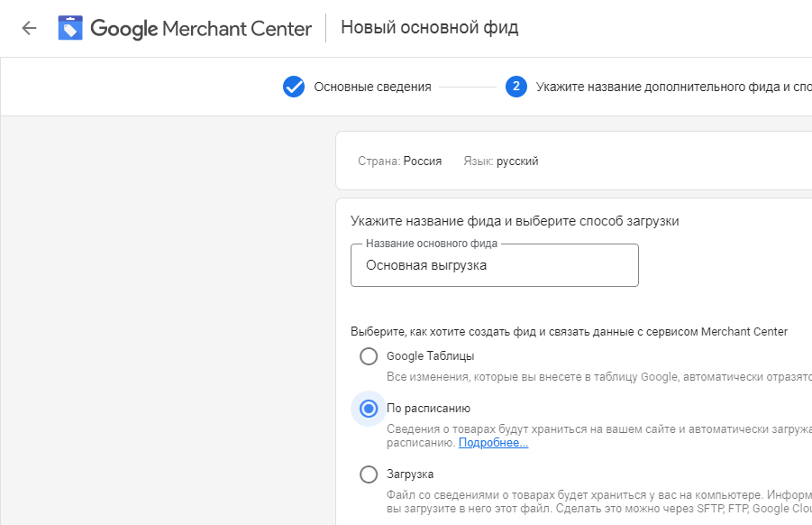Click the Загрузка description about file storage
This screenshot has width=812, height=525.
[599, 502]
